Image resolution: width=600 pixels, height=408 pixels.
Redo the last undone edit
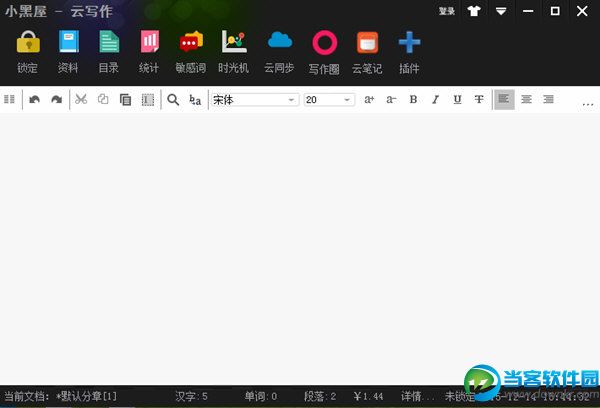tap(57, 100)
